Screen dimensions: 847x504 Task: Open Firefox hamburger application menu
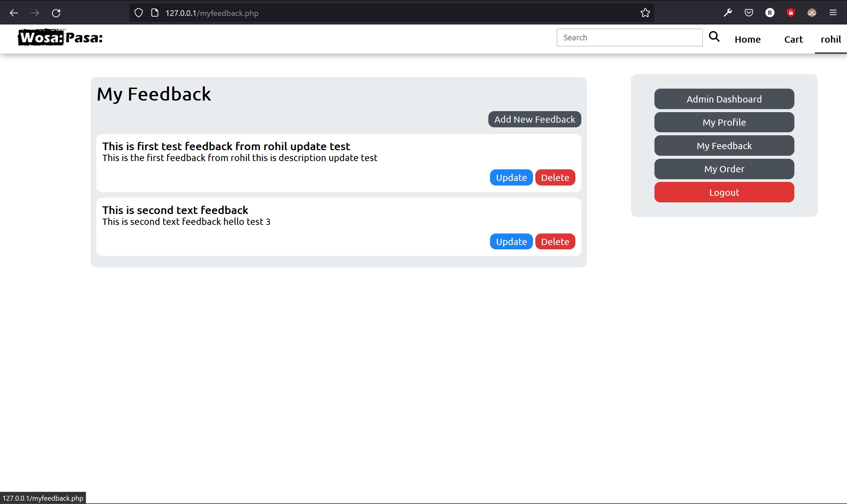833,13
